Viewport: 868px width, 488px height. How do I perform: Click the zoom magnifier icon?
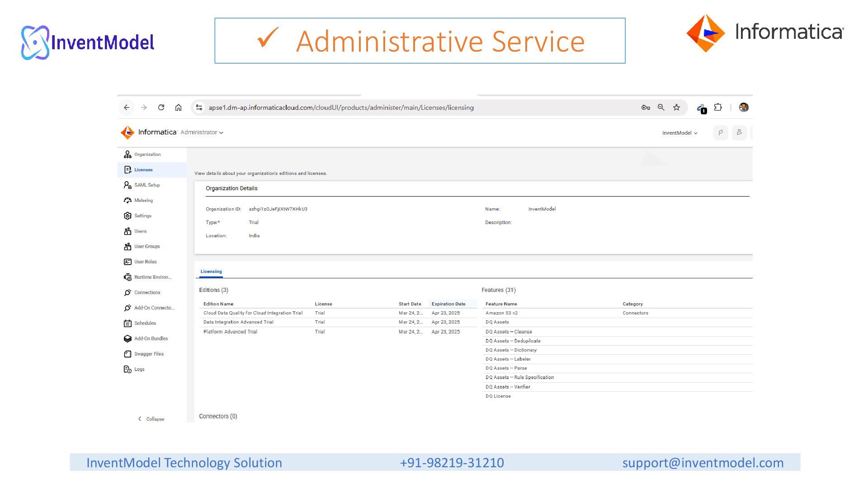tap(661, 108)
